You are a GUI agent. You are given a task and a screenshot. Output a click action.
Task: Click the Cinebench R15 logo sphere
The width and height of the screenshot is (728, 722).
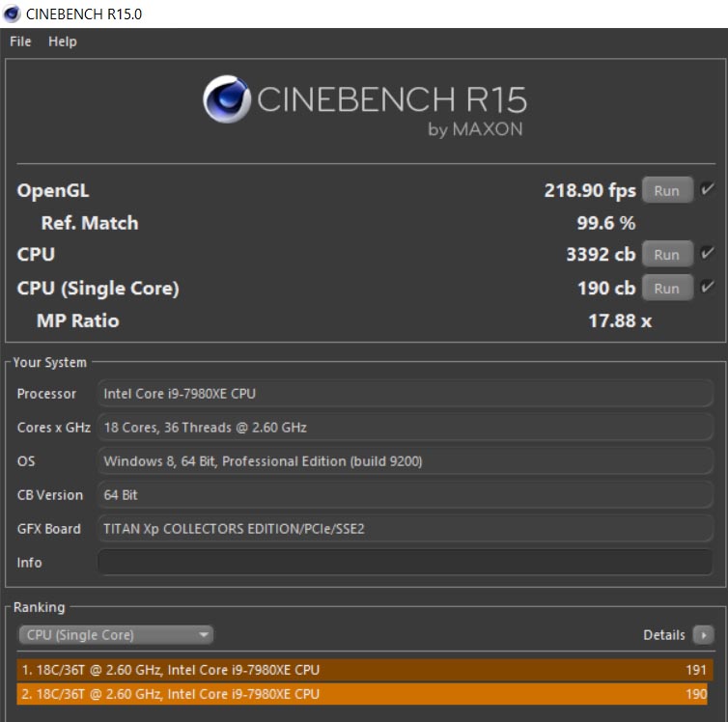point(227,99)
